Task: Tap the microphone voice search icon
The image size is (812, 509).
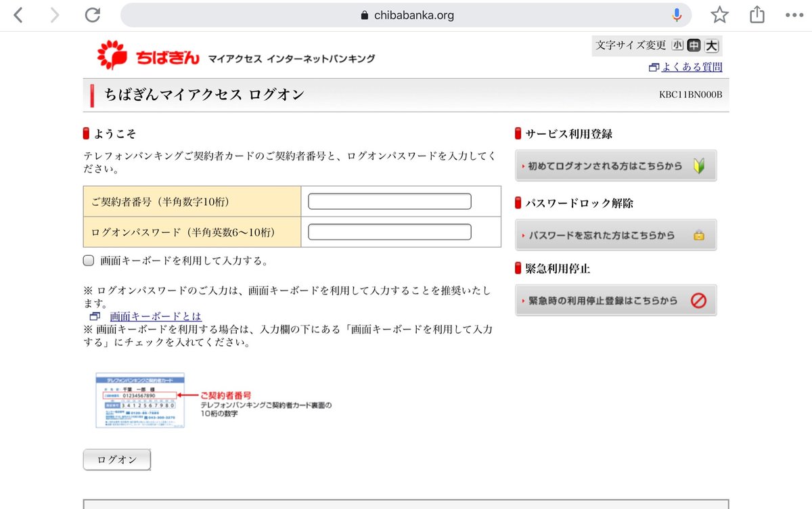Action: [x=676, y=15]
